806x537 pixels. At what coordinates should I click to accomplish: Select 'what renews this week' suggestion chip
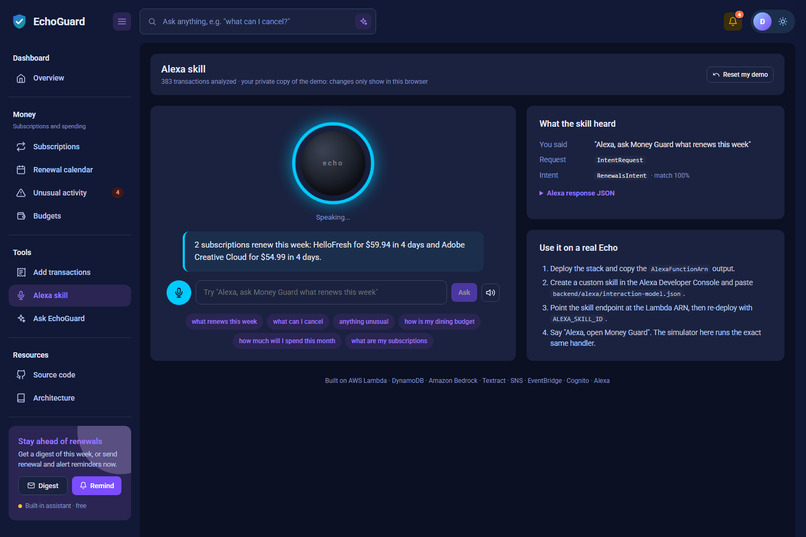pyautogui.click(x=224, y=322)
